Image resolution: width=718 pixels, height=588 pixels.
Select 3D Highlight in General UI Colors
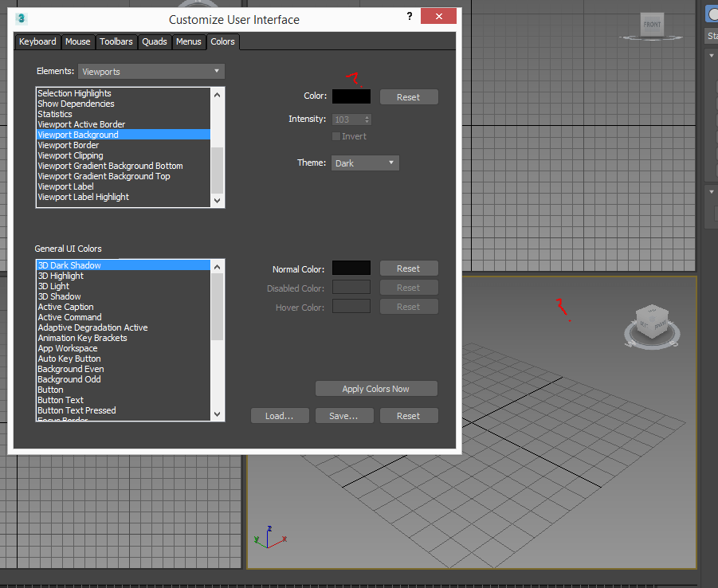click(61, 276)
